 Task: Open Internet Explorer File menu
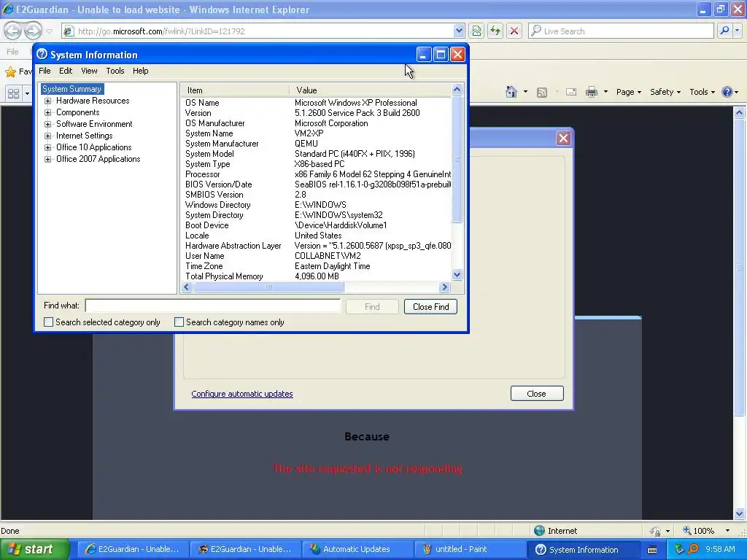(x=12, y=52)
